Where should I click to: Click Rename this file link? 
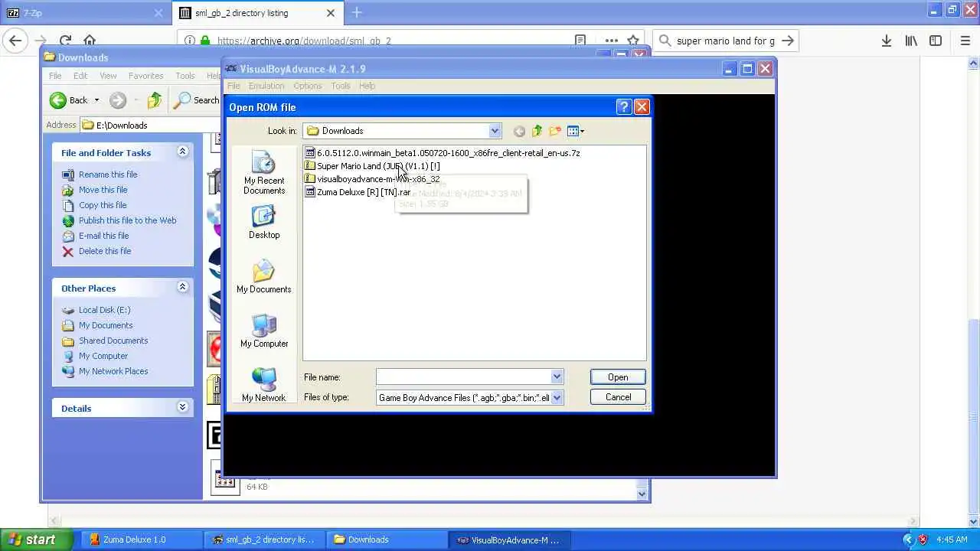click(108, 174)
